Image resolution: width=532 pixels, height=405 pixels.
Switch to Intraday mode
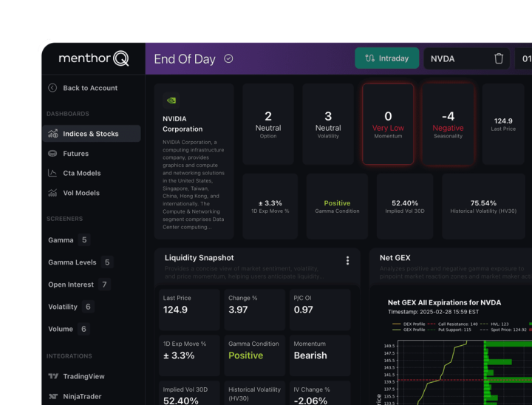(386, 58)
